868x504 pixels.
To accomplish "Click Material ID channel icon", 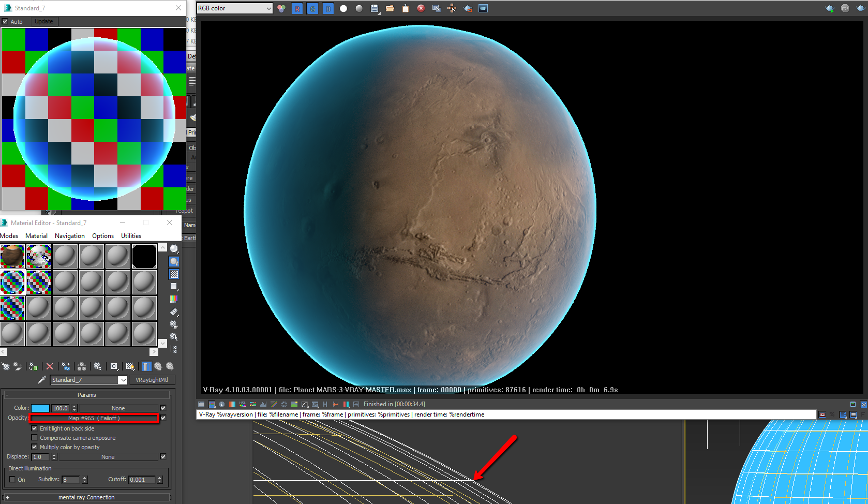I will click(114, 366).
